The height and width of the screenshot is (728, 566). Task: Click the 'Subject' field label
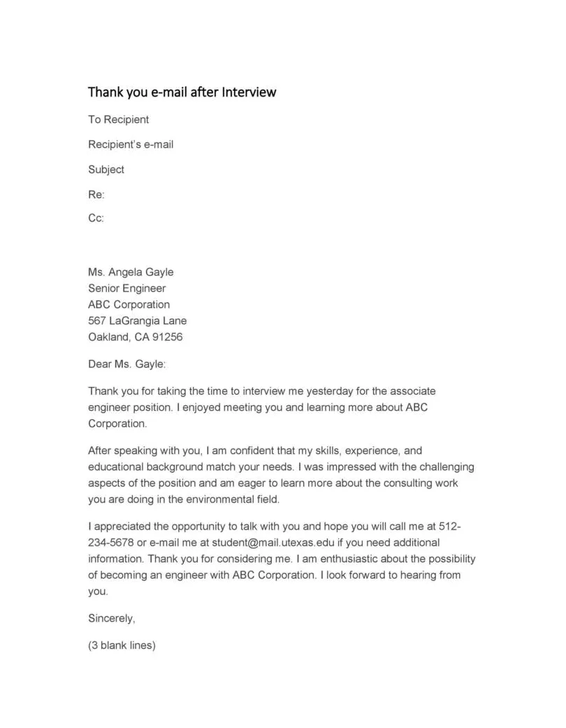106,170
